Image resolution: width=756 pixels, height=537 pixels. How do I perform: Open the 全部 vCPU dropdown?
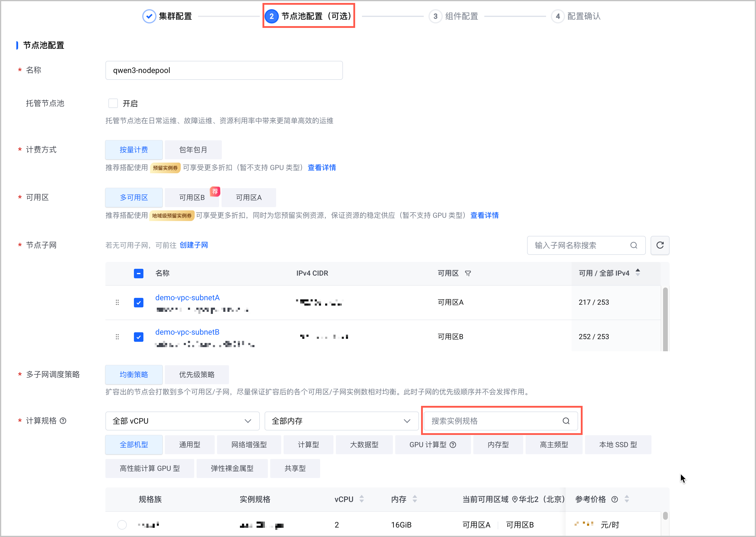182,421
